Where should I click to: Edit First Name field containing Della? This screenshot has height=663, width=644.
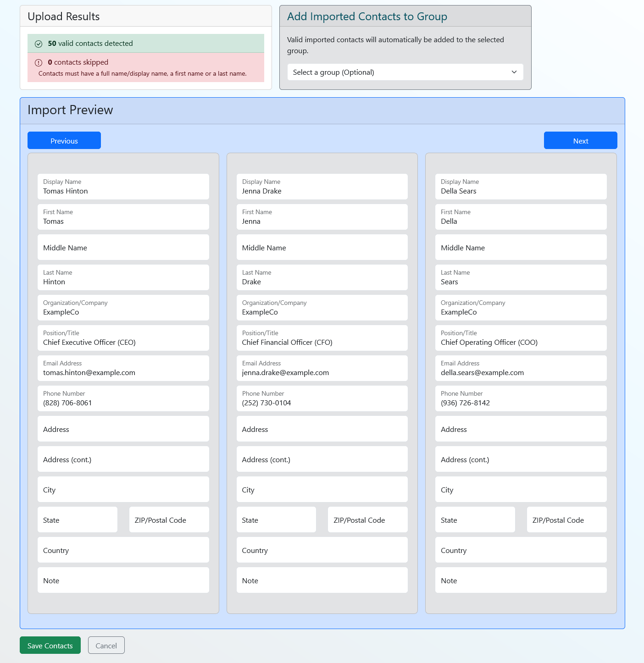click(521, 217)
